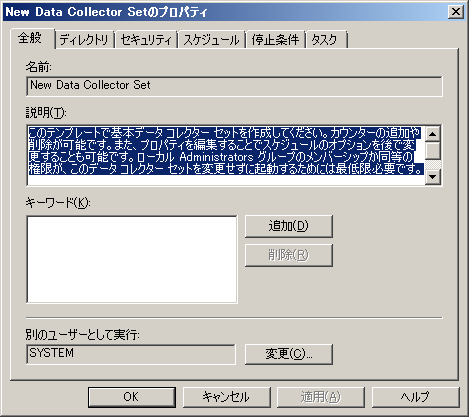The height and width of the screenshot is (417, 469).
Task: Click the 追加(D) keyword button
Action: click(x=289, y=226)
